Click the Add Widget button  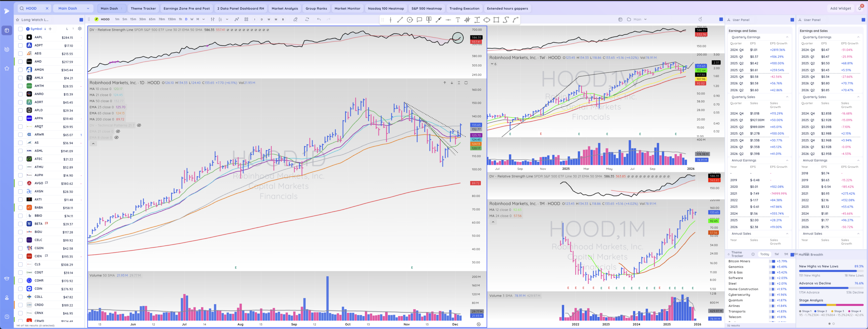pyautogui.click(x=840, y=8)
